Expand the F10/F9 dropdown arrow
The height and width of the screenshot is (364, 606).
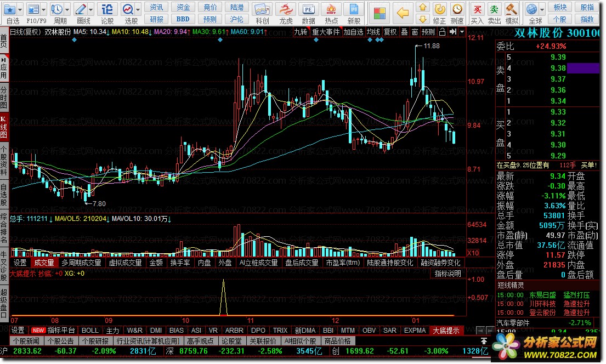pos(44,9)
